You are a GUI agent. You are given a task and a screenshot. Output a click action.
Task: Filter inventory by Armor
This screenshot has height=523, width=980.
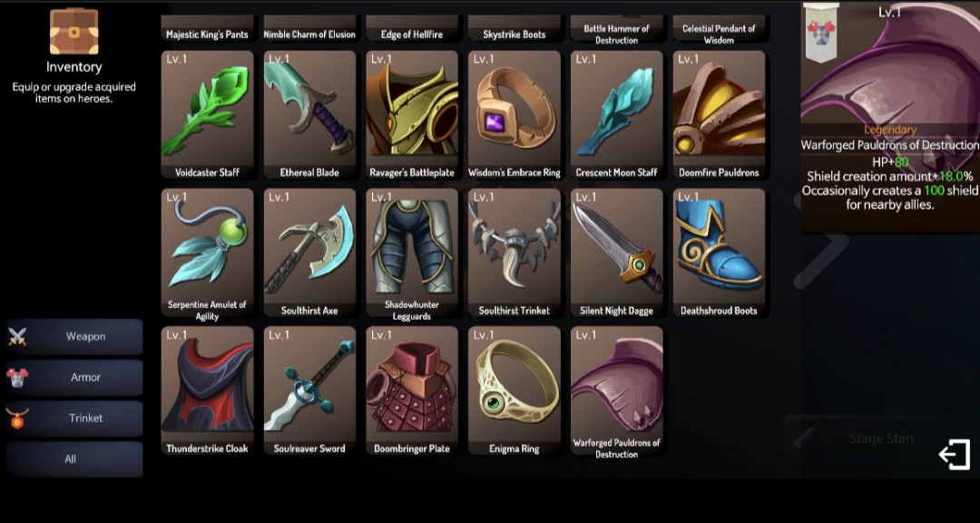pyautogui.click(x=74, y=377)
